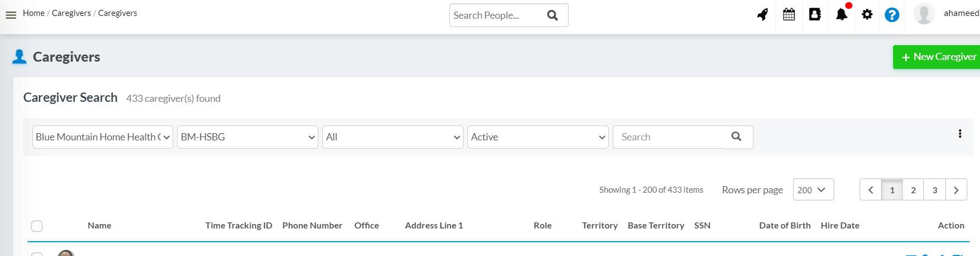Open the hamburger navigation menu
The image size is (980, 256).
11,15
